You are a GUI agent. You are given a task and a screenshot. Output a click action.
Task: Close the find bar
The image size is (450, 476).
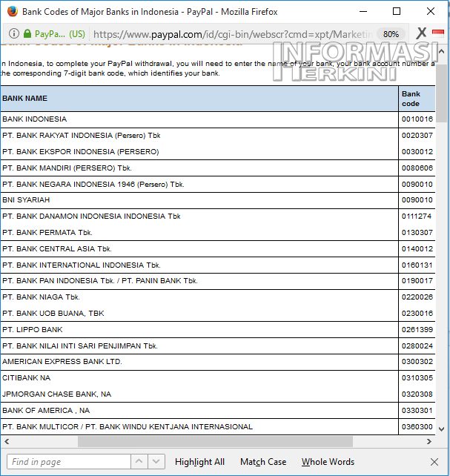tap(434, 462)
